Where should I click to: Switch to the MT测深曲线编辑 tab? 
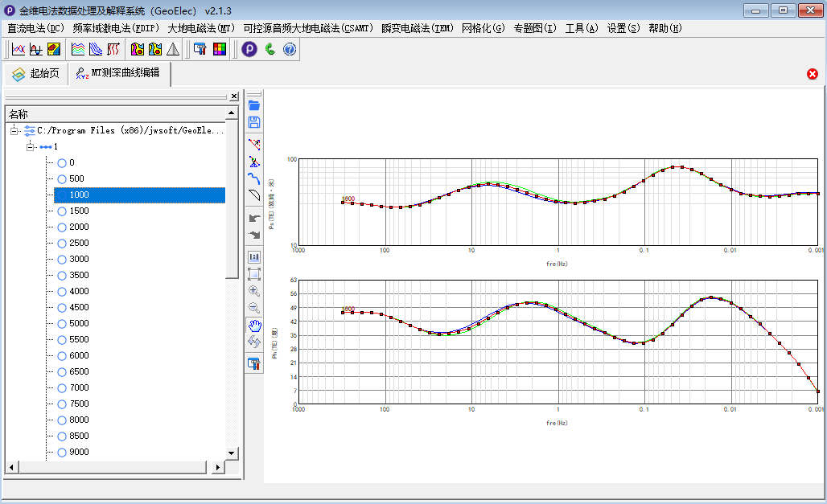pyautogui.click(x=120, y=73)
